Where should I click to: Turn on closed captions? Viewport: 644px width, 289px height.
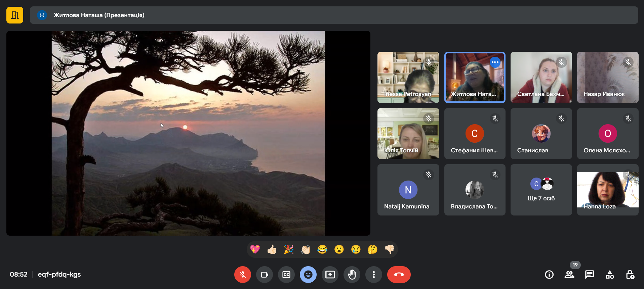tap(286, 275)
